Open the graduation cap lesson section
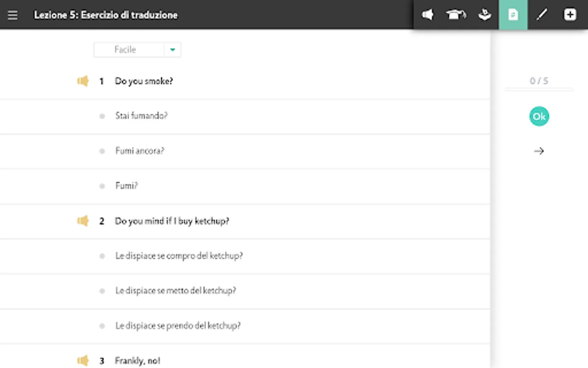588x368 pixels. point(456,15)
